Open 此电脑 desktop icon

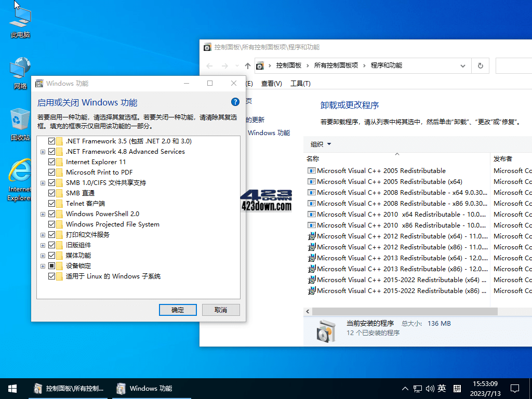tap(20, 20)
